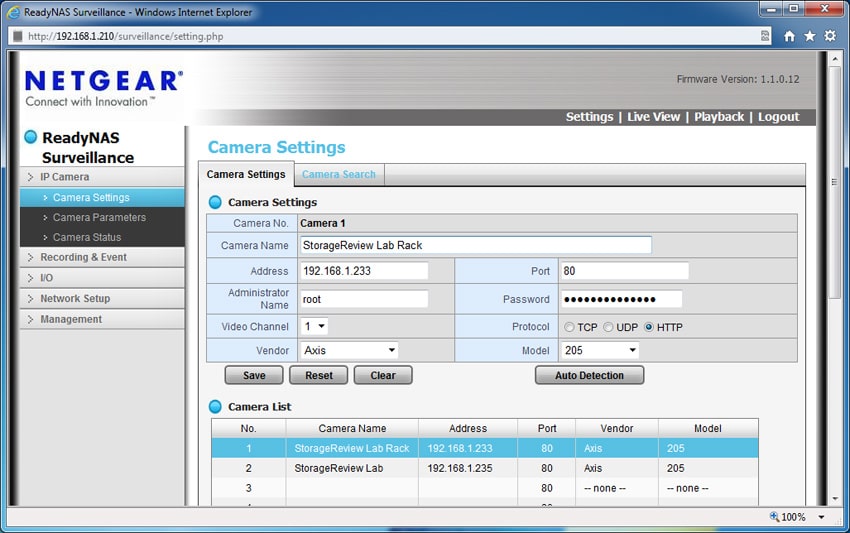Click the Port input field
Viewport: 850px width, 533px height.
coord(625,271)
